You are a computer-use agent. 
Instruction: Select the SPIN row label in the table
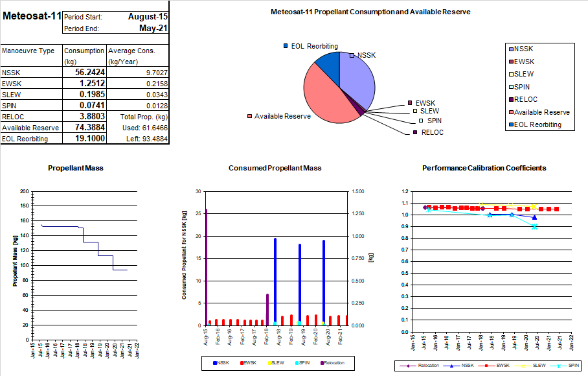9,106
